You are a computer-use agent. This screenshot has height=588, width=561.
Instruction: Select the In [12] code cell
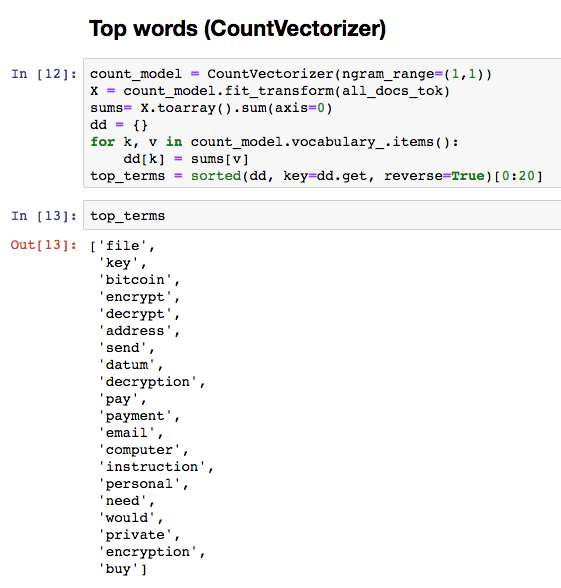322,123
